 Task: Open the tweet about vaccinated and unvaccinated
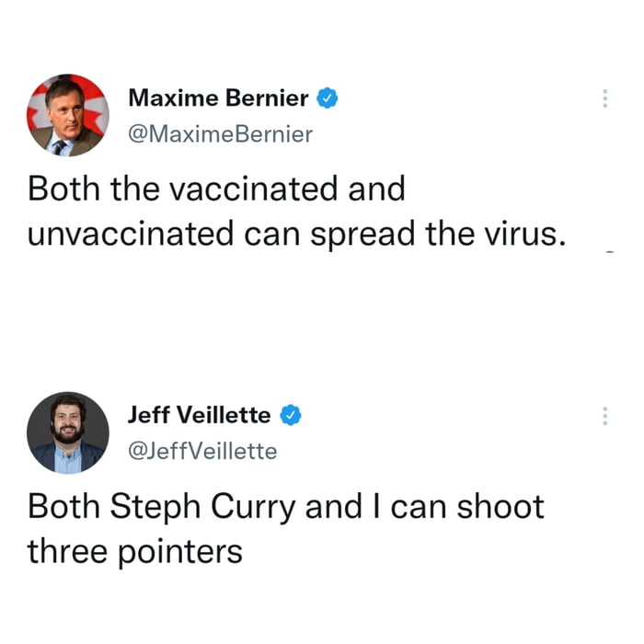click(x=294, y=211)
